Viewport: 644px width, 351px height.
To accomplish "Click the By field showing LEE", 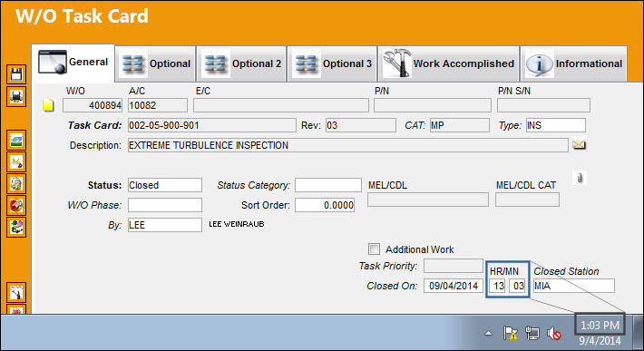I will pos(165,225).
